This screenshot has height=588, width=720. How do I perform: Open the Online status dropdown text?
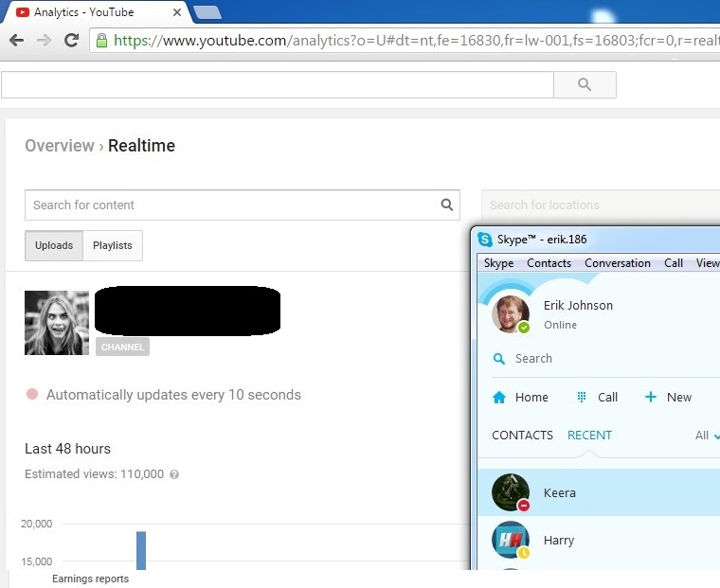coord(560,325)
